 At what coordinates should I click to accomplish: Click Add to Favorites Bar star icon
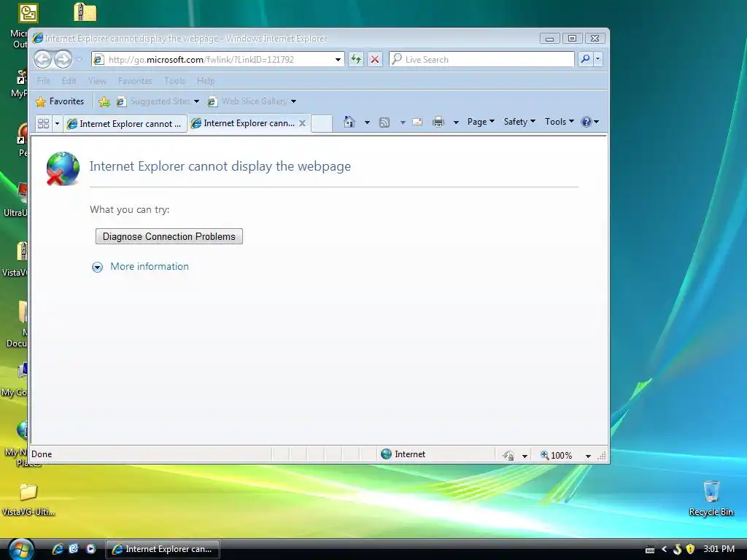coord(104,101)
